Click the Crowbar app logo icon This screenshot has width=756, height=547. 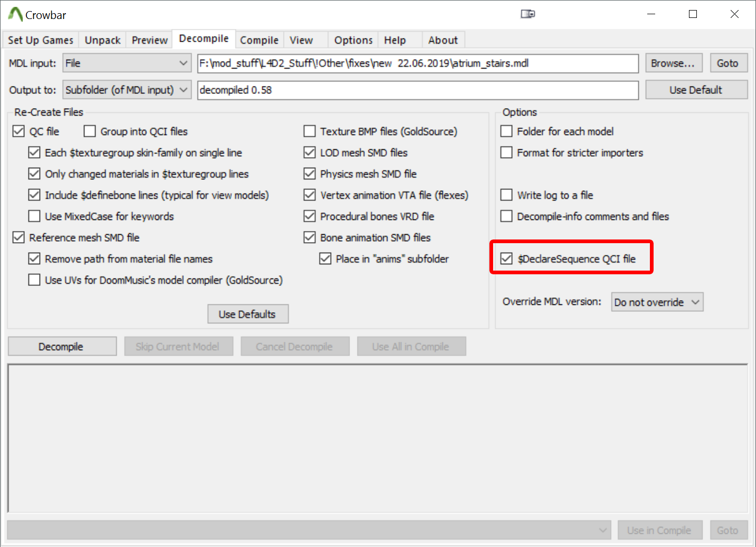click(x=15, y=14)
